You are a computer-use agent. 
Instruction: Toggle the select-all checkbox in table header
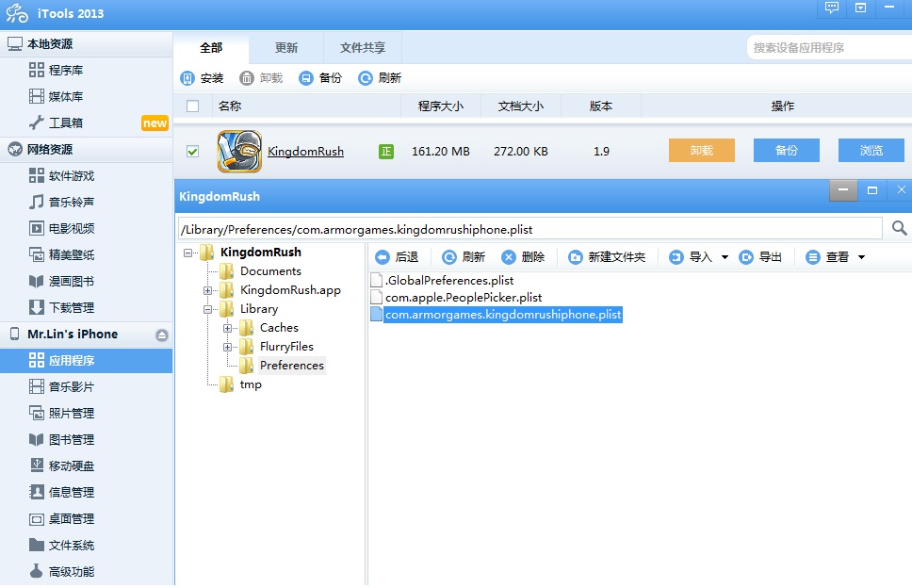(192, 106)
